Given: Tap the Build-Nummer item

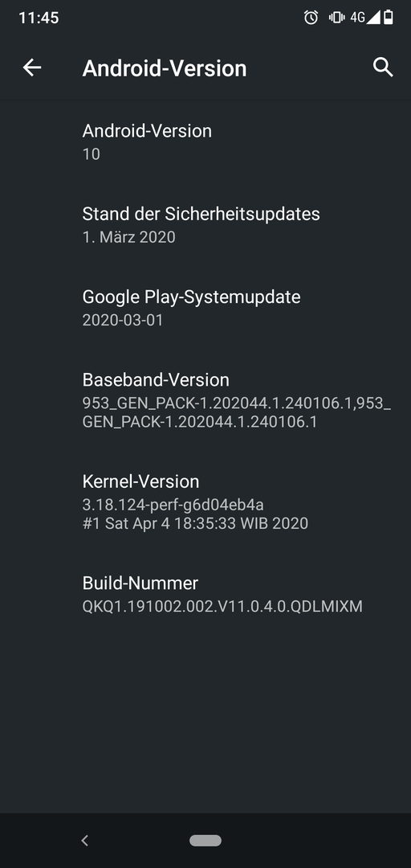Looking at the screenshot, I should coord(205,595).
